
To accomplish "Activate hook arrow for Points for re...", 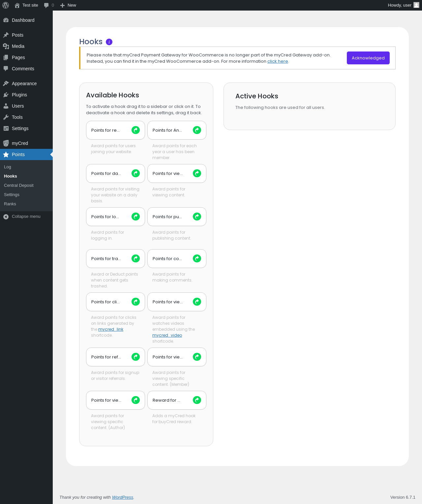I will coord(136,130).
